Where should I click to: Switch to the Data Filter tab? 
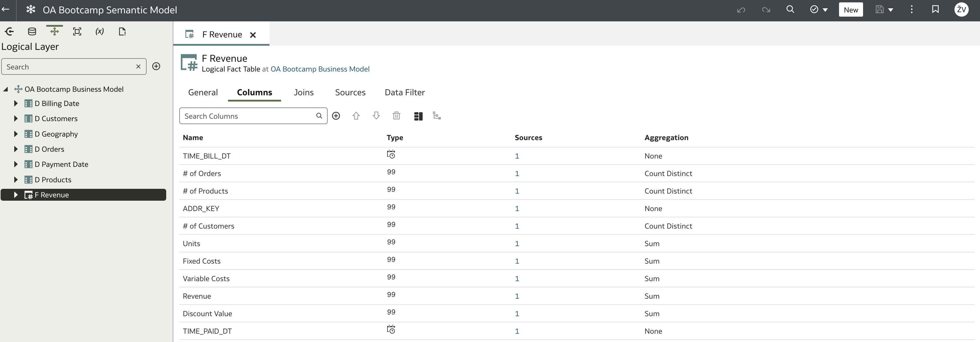point(405,92)
